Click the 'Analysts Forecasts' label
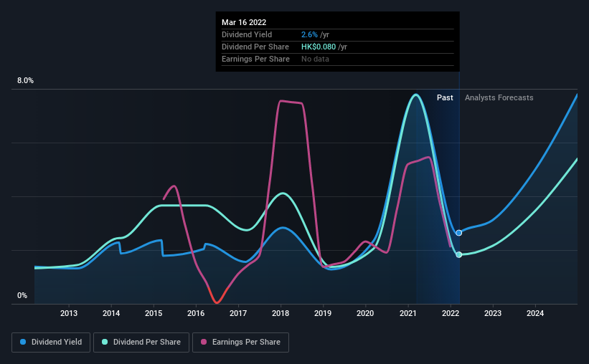 click(499, 97)
